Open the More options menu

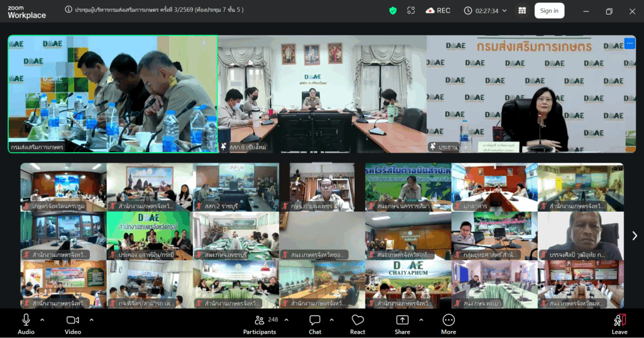pyautogui.click(x=448, y=324)
